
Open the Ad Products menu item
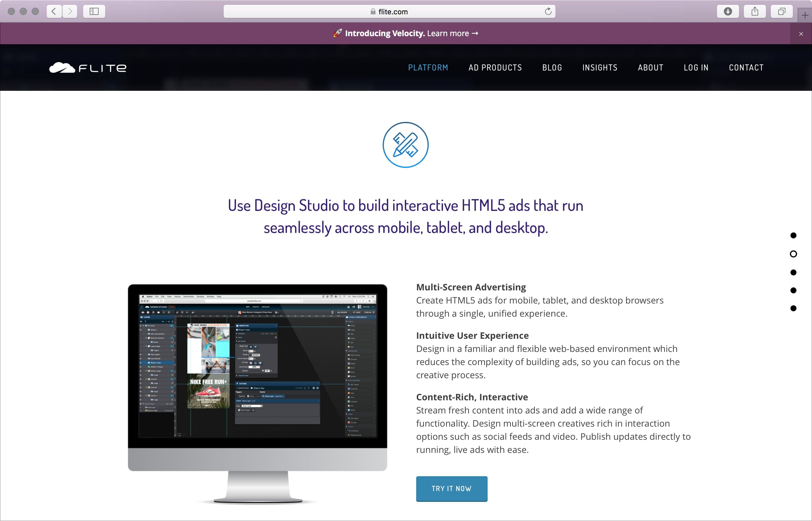pyautogui.click(x=495, y=68)
